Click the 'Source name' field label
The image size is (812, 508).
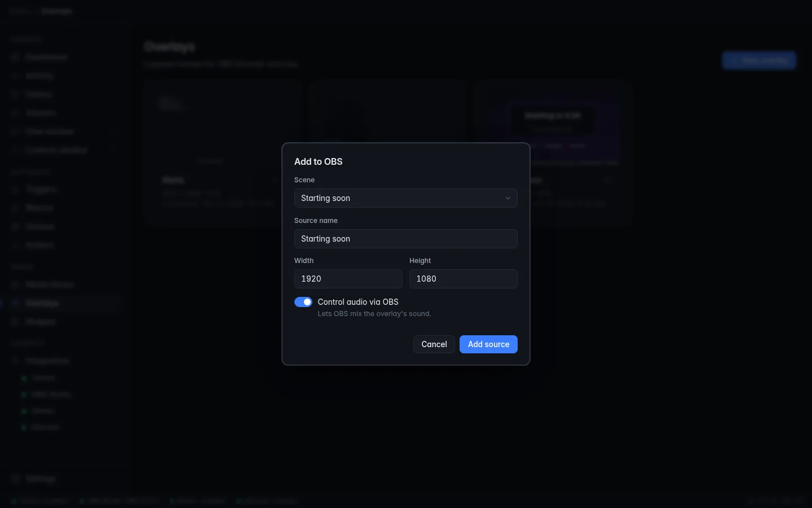(316, 221)
